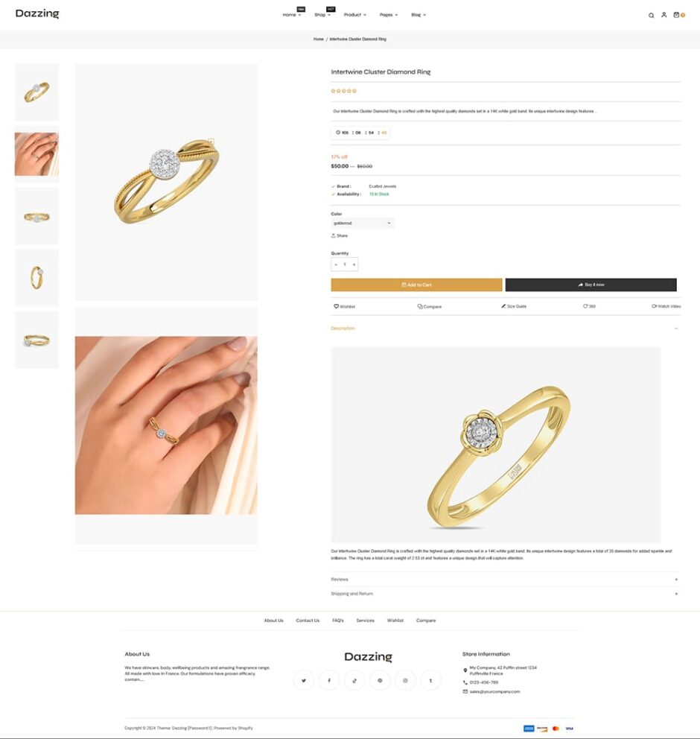This screenshot has height=739, width=700.
Task: Click the Buy it now button
Action: point(591,285)
